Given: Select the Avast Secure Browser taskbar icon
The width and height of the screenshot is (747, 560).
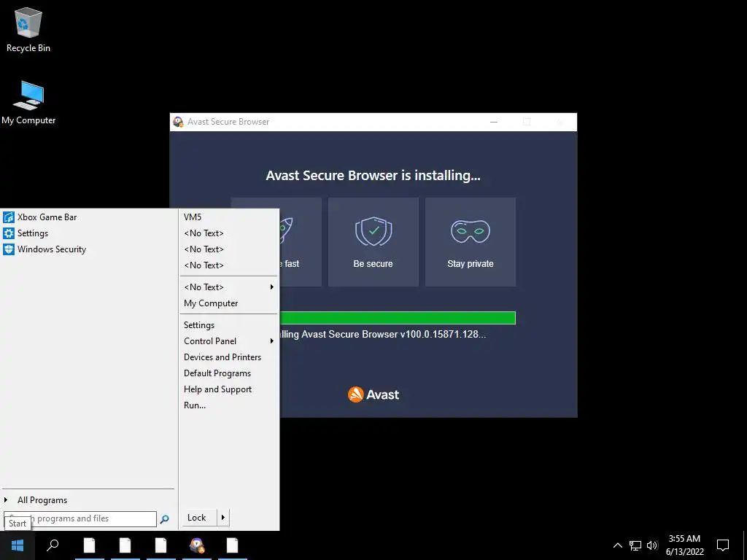Looking at the screenshot, I should coord(196,545).
